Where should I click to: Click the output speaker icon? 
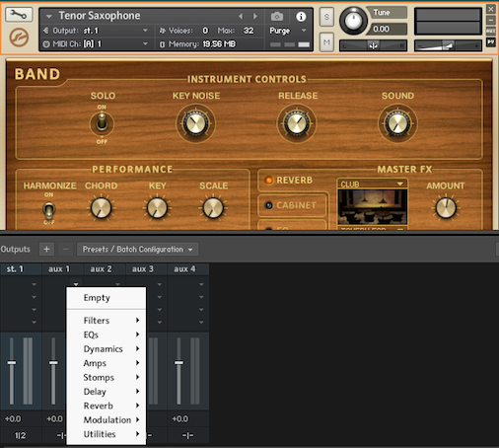click(46, 31)
